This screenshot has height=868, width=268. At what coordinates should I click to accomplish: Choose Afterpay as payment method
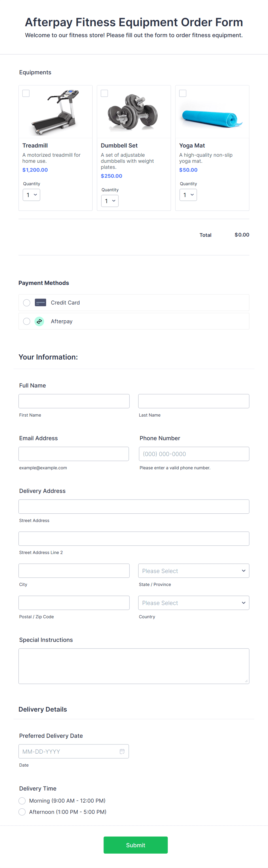point(27,322)
